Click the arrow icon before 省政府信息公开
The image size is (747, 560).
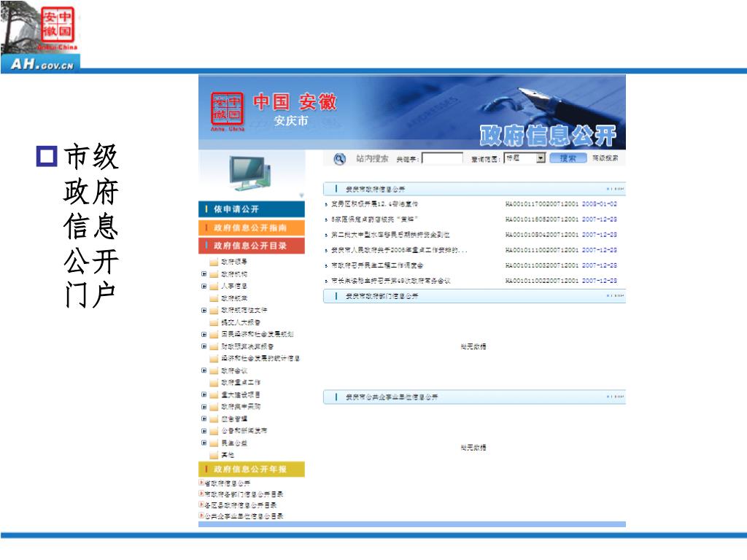pos(201,483)
